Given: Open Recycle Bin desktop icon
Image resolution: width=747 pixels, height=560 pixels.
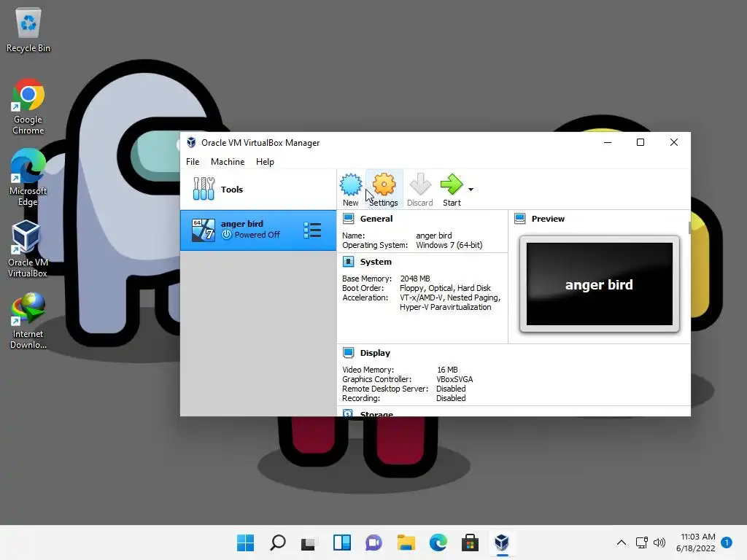Looking at the screenshot, I should [28, 29].
